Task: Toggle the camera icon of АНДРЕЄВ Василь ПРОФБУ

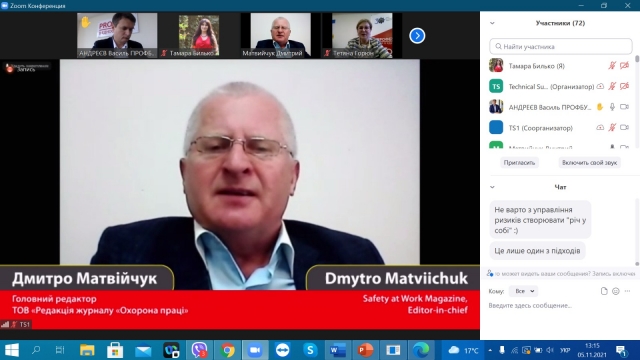Action: click(x=624, y=107)
